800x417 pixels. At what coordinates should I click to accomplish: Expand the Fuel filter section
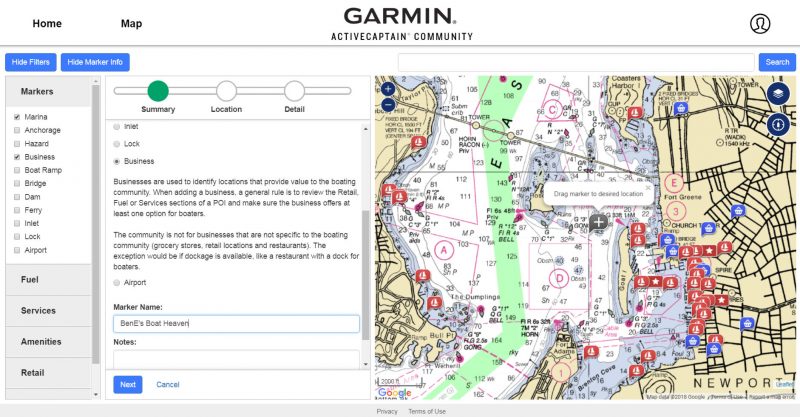coord(48,280)
